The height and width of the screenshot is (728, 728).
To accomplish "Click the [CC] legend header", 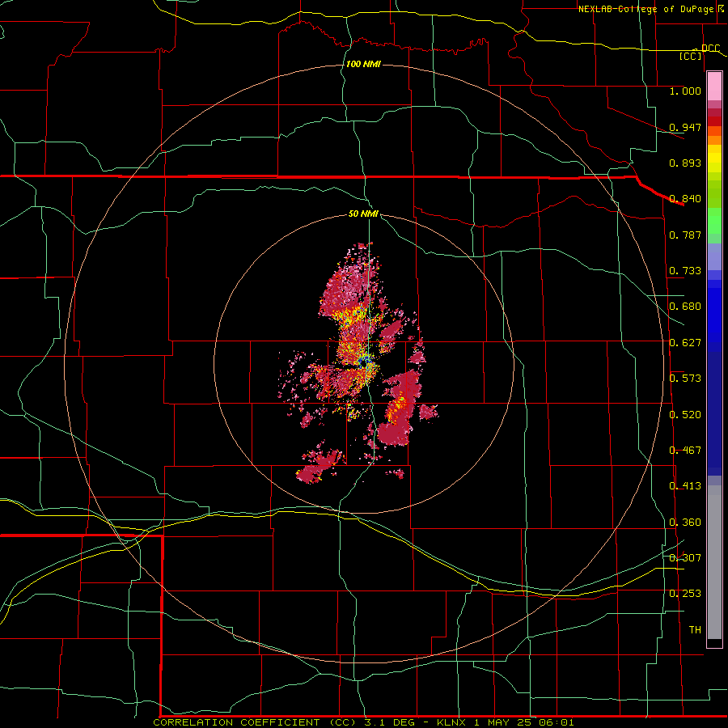I will coord(691,56).
